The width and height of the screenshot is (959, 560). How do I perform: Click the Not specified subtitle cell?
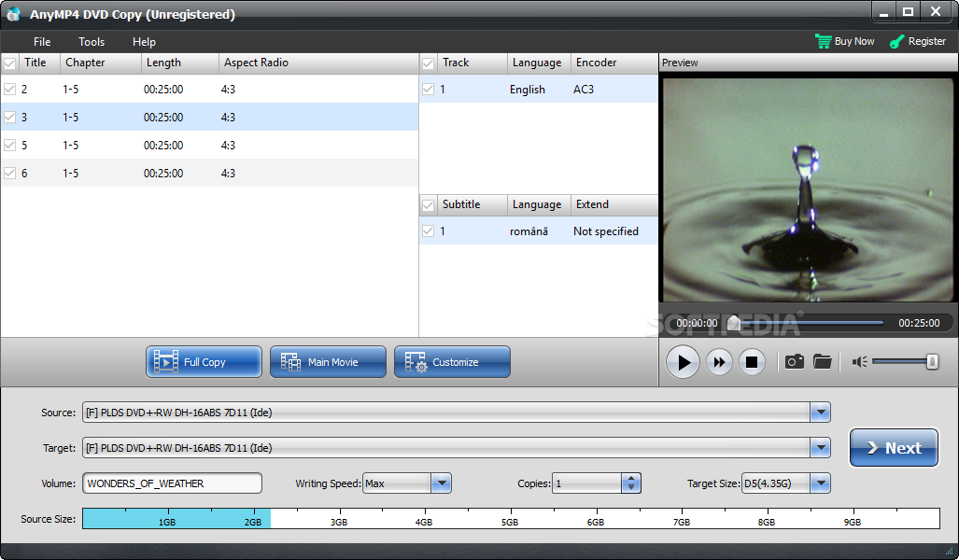pos(605,231)
